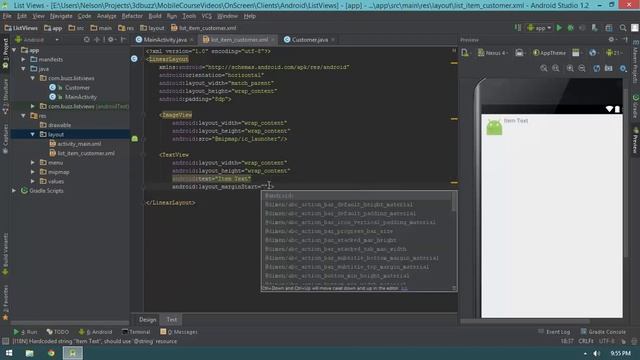640x360 pixels.
Task: Zoom out on the layout preview
Action: pos(582,69)
